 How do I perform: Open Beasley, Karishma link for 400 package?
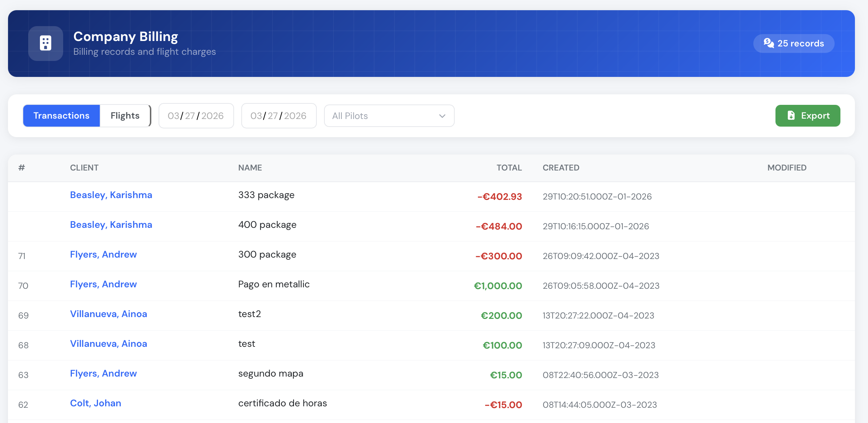pos(111,225)
